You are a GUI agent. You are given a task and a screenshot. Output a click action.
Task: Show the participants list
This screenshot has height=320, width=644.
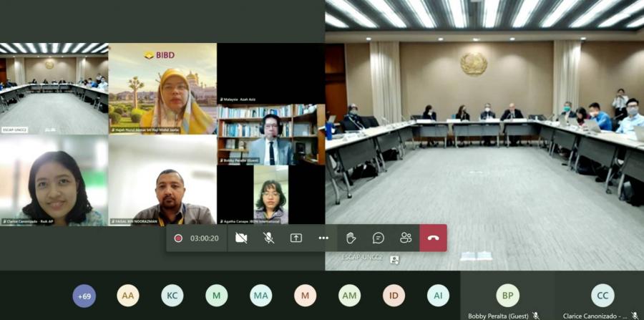[x=406, y=238]
